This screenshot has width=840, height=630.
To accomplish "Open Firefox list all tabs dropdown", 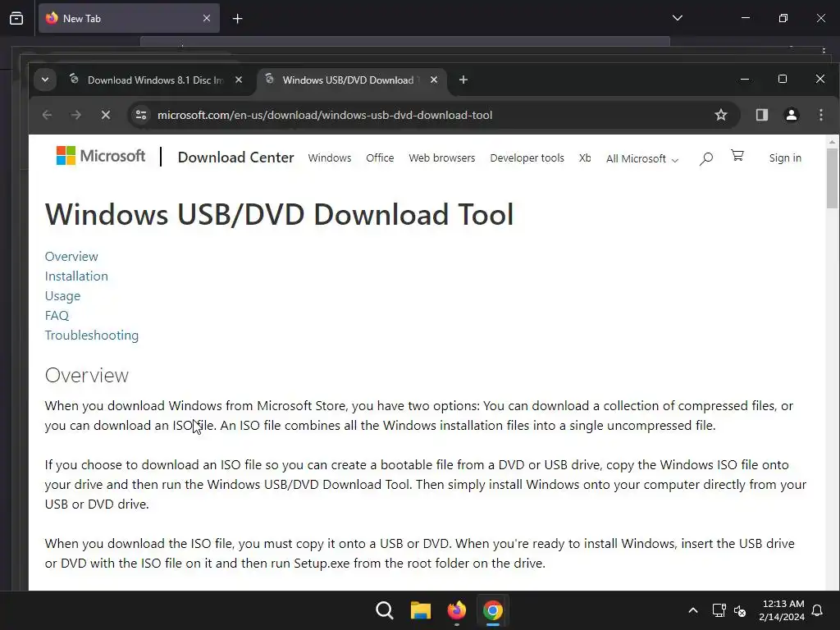I will click(x=677, y=18).
